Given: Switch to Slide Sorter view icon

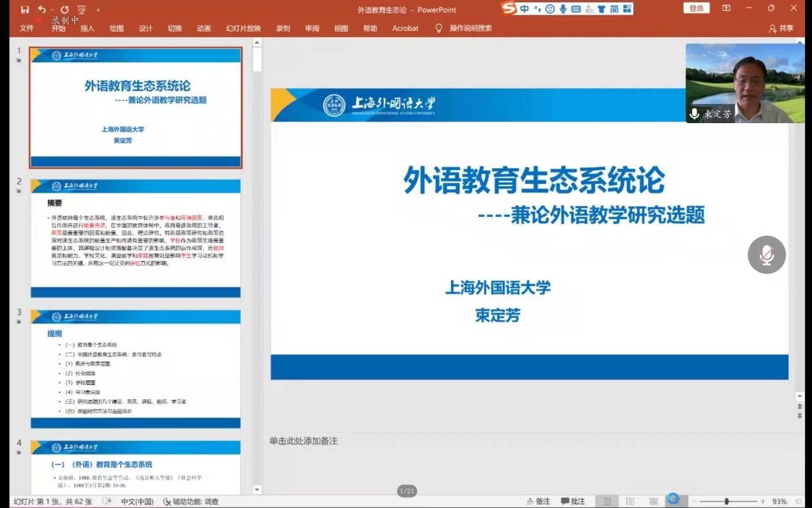Looking at the screenshot, I should (630, 501).
